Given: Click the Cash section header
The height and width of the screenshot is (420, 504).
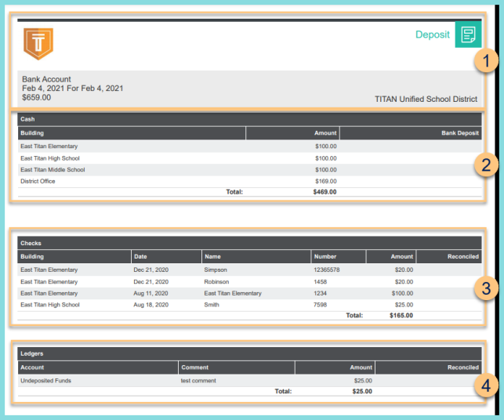Looking at the screenshot, I should click(249, 119).
